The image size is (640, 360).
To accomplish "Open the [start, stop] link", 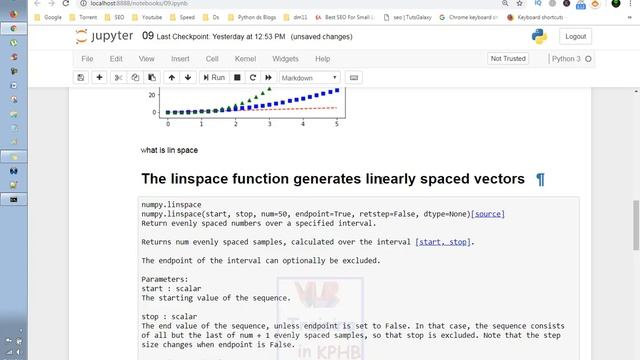I will click(442, 242).
